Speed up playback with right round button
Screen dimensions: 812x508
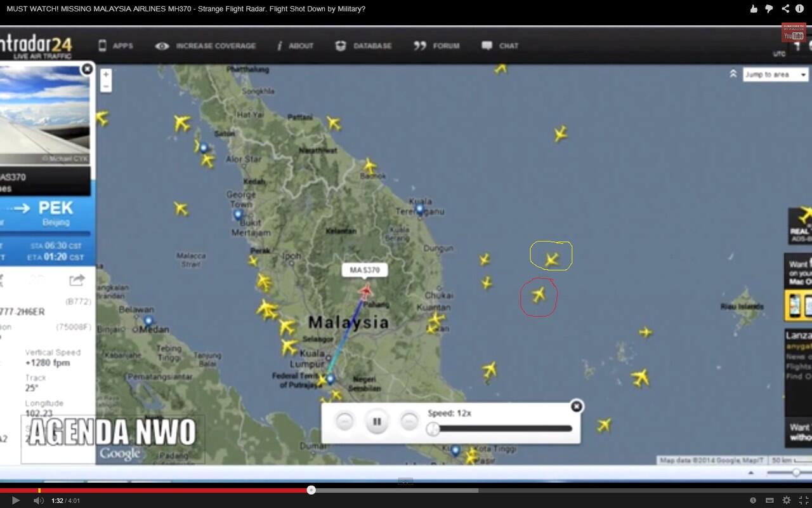click(410, 421)
